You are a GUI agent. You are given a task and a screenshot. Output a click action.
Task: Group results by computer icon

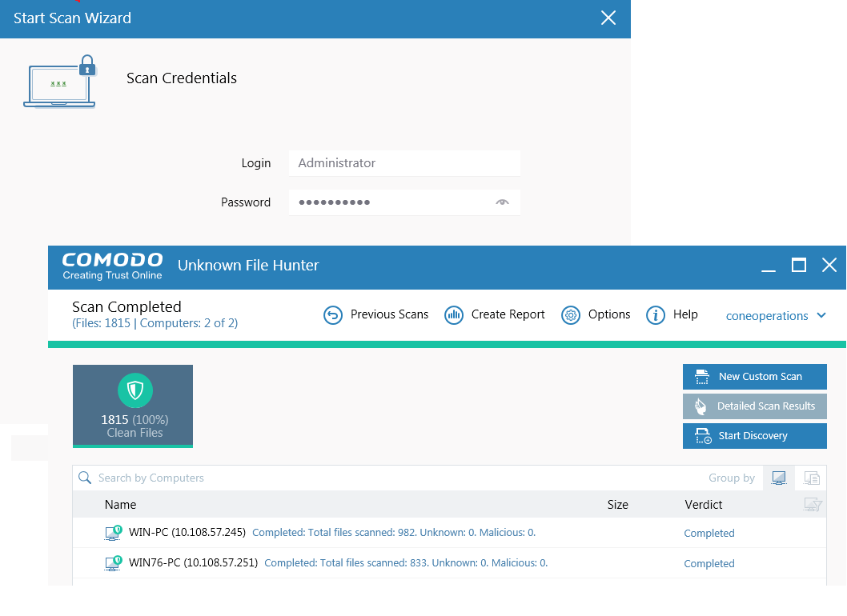[x=779, y=478]
